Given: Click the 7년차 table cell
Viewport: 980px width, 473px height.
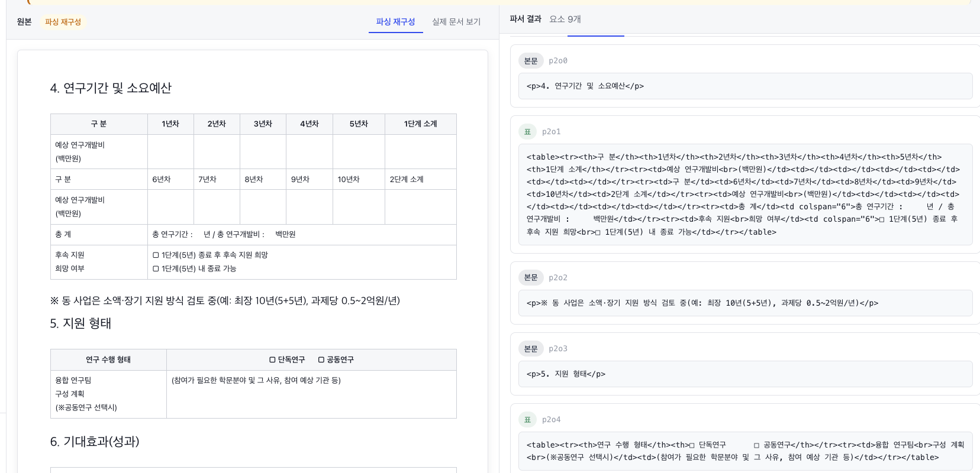Looking at the screenshot, I should [217, 179].
